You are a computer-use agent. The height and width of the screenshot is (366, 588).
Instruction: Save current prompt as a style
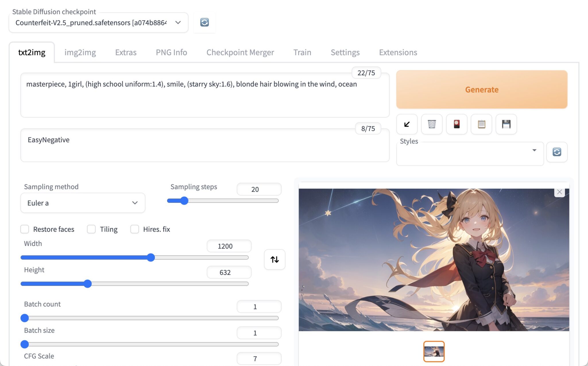[x=506, y=124]
